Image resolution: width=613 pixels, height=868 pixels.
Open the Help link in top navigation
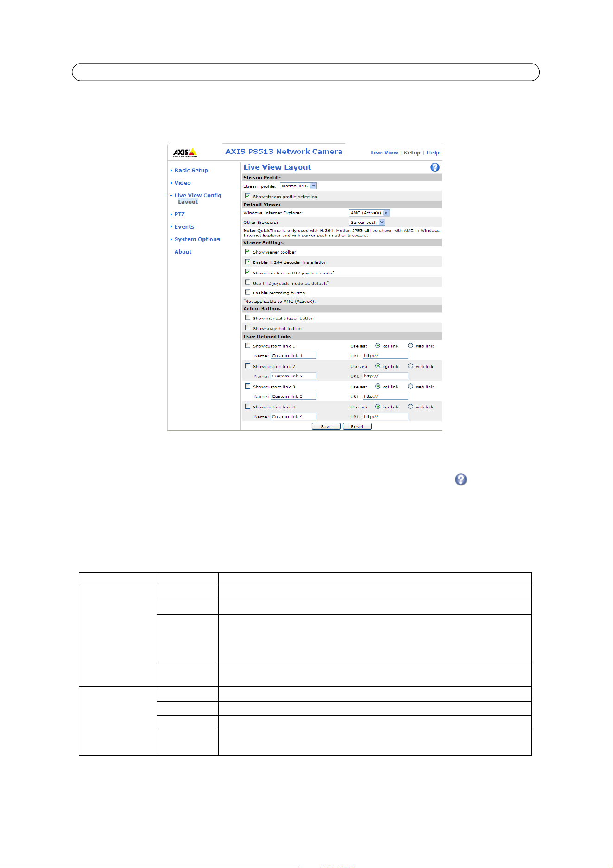[433, 153]
